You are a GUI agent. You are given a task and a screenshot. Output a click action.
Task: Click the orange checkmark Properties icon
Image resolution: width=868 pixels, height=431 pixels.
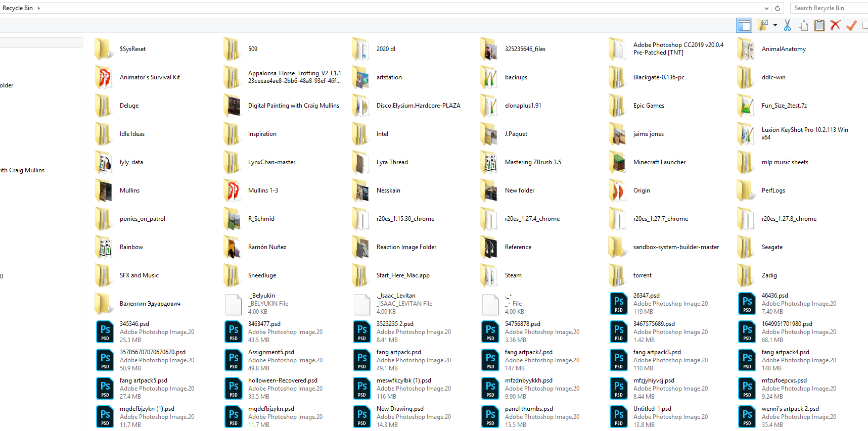[851, 25]
